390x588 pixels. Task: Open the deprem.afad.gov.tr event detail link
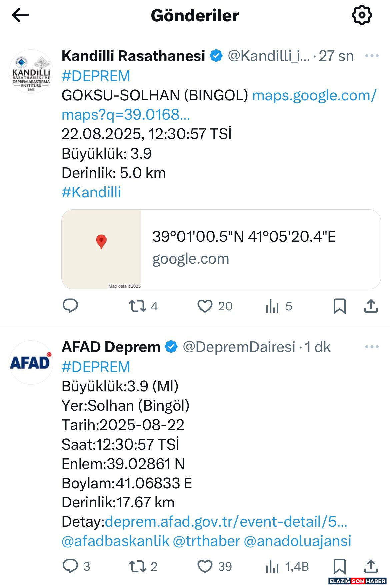(x=226, y=521)
